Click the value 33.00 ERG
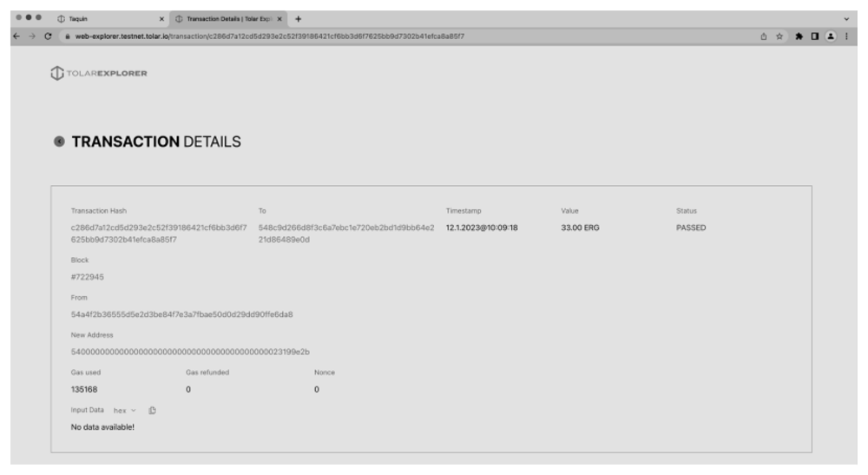 (x=580, y=228)
